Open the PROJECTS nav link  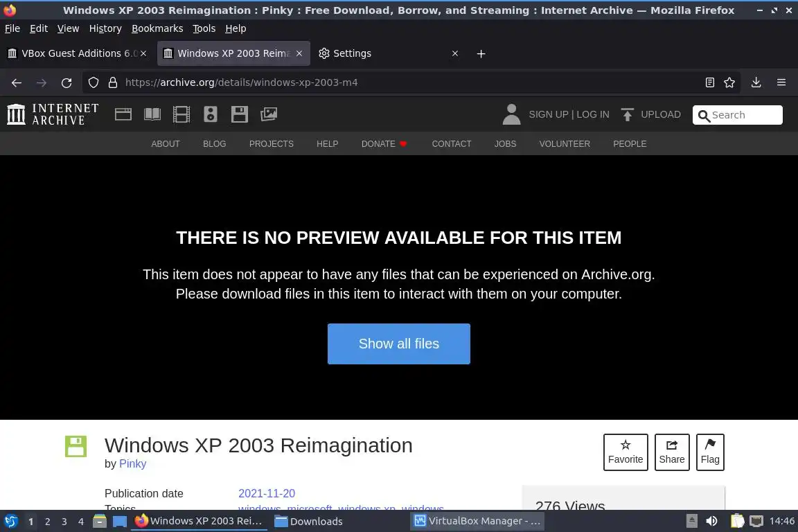tap(272, 144)
